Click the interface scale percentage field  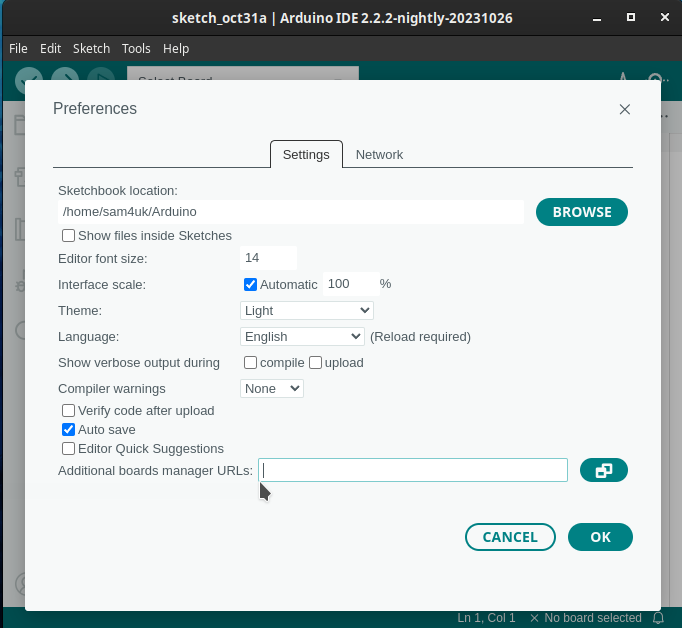(x=351, y=284)
